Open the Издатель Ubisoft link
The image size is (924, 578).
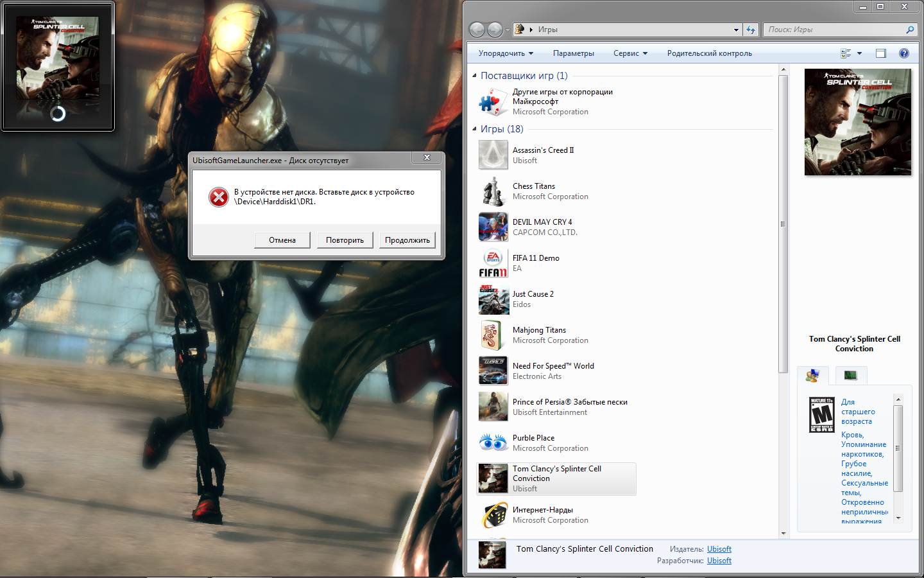[x=719, y=549]
